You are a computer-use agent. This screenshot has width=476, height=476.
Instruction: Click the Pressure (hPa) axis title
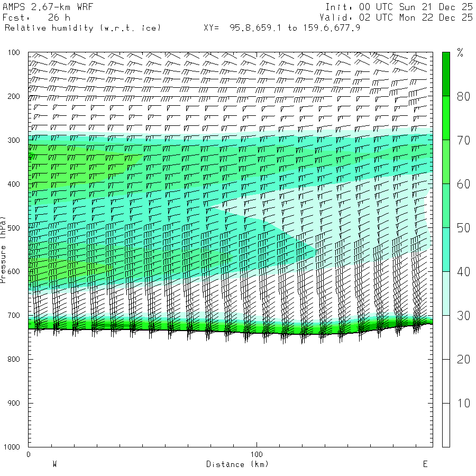pos(4,250)
